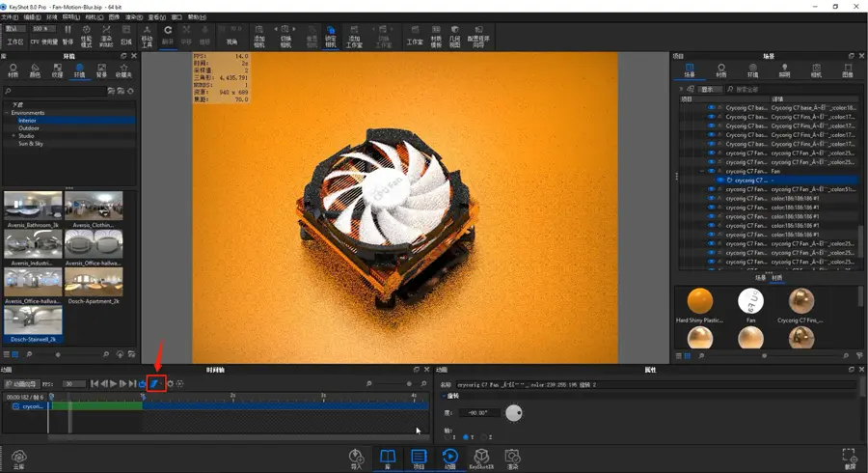Viewport: 868px width, 473px height.
Task: Take a screenshot with 截屏 icon
Action: point(850,459)
